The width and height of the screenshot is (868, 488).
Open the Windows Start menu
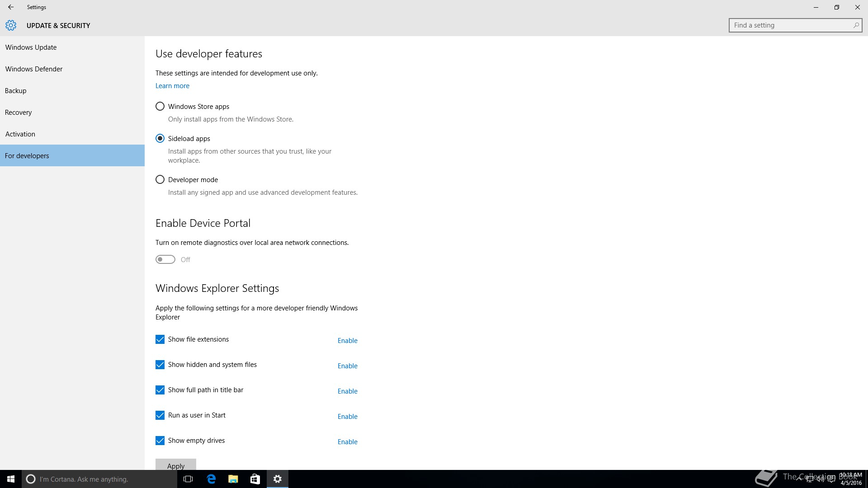click(11, 479)
